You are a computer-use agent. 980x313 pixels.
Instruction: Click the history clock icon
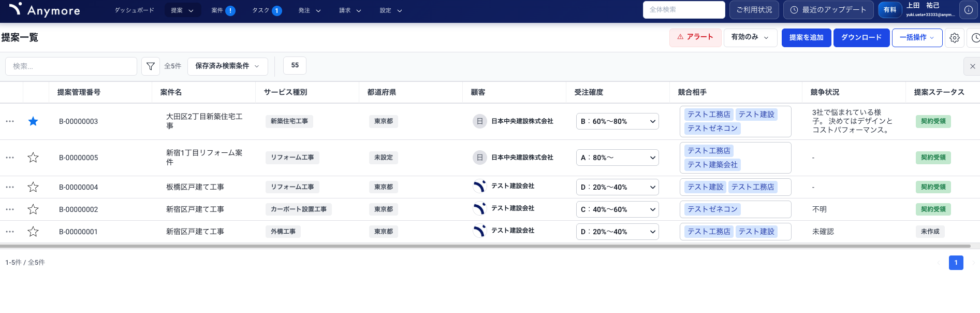pyautogui.click(x=975, y=38)
